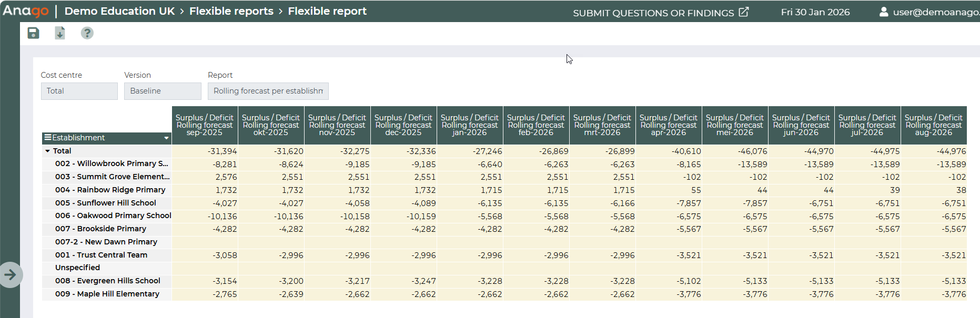Expand sidebar with the arrow button

click(x=11, y=274)
